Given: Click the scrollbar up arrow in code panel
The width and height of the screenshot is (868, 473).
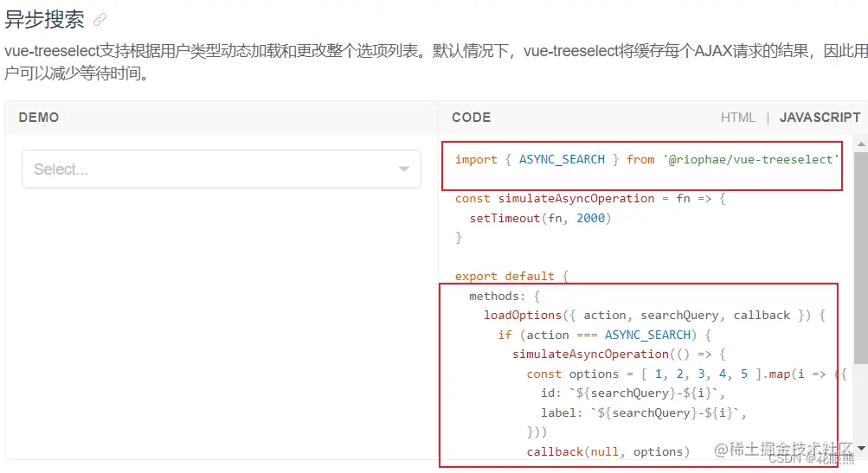Looking at the screenshot, I should point(861,144).
